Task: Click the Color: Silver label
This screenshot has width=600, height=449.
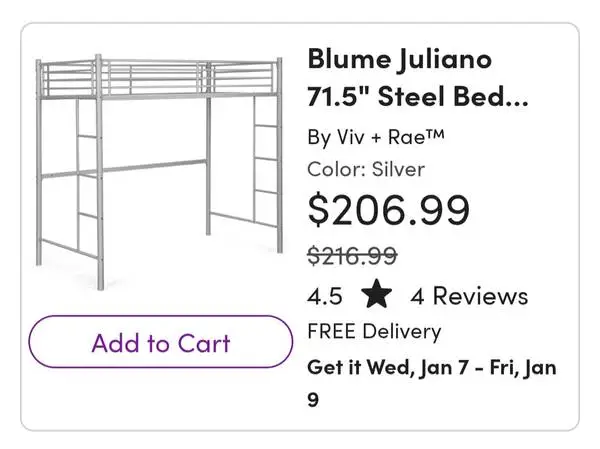Action: (x=366, y=169)
